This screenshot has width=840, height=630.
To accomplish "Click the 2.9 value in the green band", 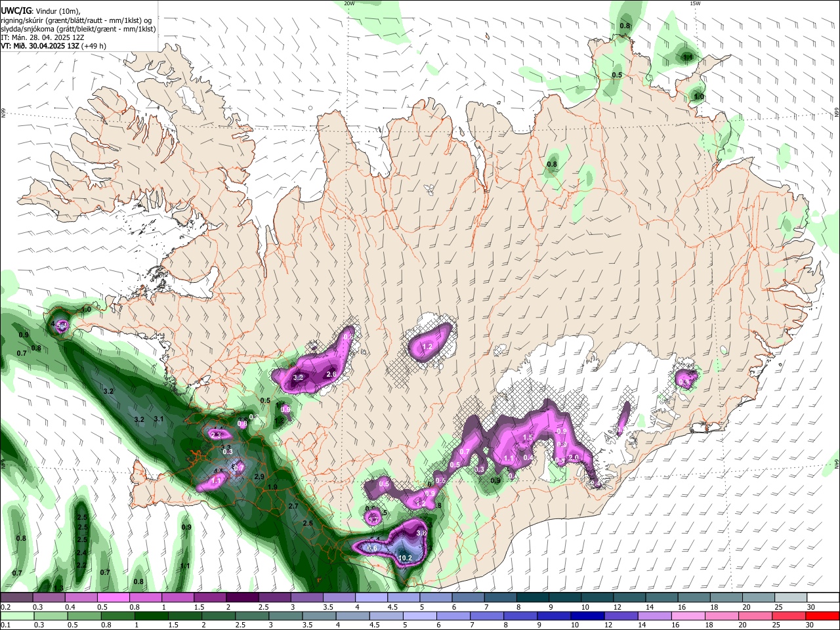I will [x=259, y=476].
